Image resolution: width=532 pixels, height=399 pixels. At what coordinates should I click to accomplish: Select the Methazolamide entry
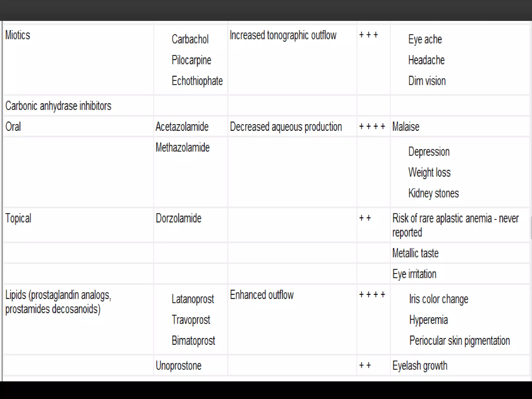183,148
